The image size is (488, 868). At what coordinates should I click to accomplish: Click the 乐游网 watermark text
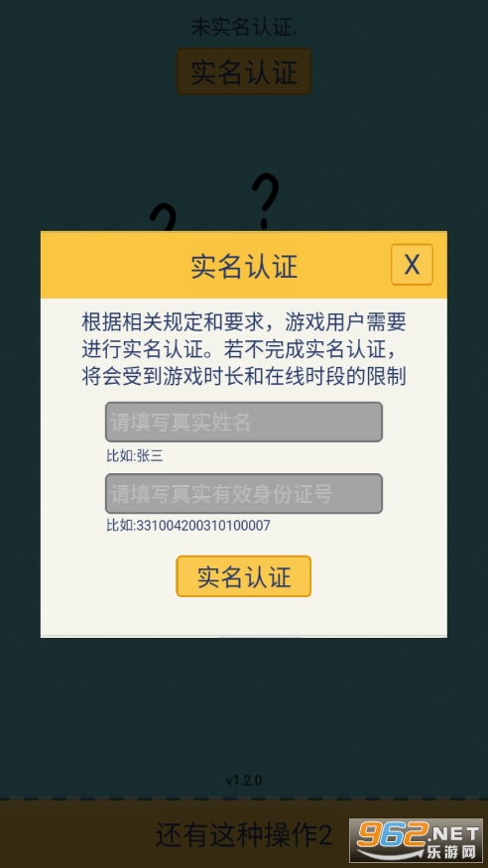click(x=451, y=851)
